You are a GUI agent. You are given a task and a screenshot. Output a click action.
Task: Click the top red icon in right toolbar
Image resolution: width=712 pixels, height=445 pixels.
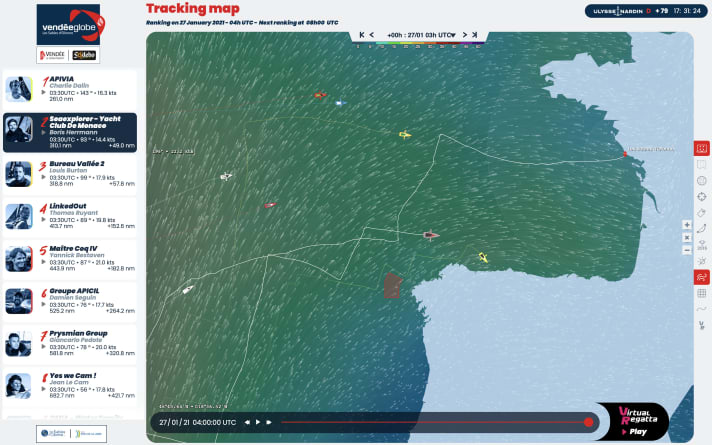point(702,149)
